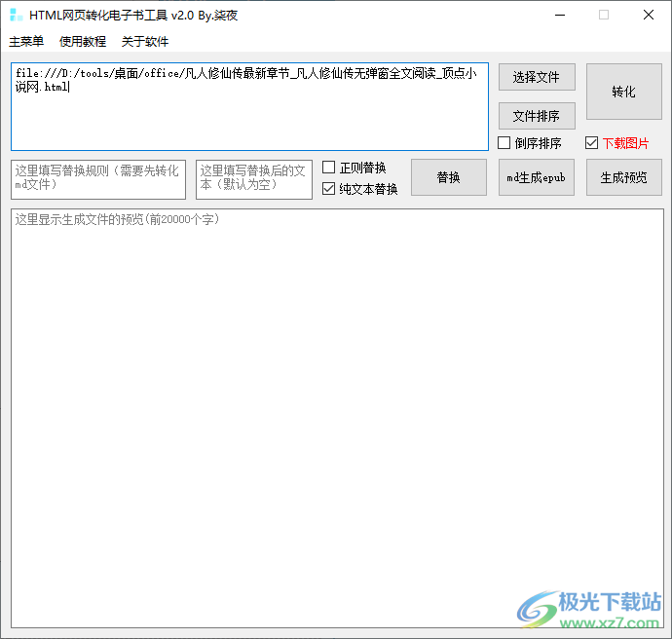
Task: Close the HTML converter window
Action: click(x=649, y=15)
